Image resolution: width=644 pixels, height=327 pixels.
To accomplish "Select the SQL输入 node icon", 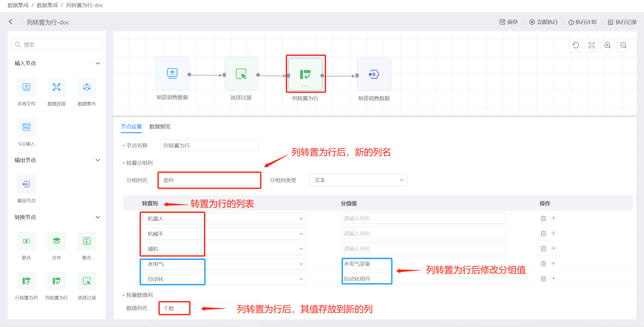I will 26,127.
